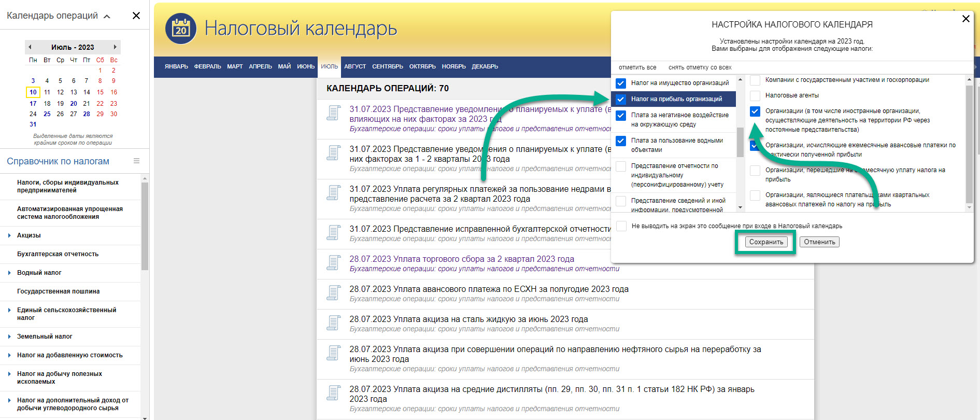Click tax directory sidebar scrollbar thumb
This screenshot has width=980, height=420.
[145, 226]
